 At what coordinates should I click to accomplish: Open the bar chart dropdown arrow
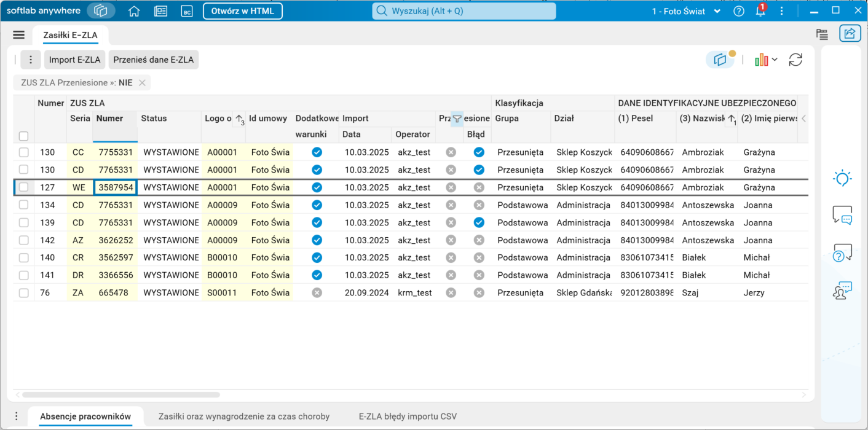tap(775, 60)
